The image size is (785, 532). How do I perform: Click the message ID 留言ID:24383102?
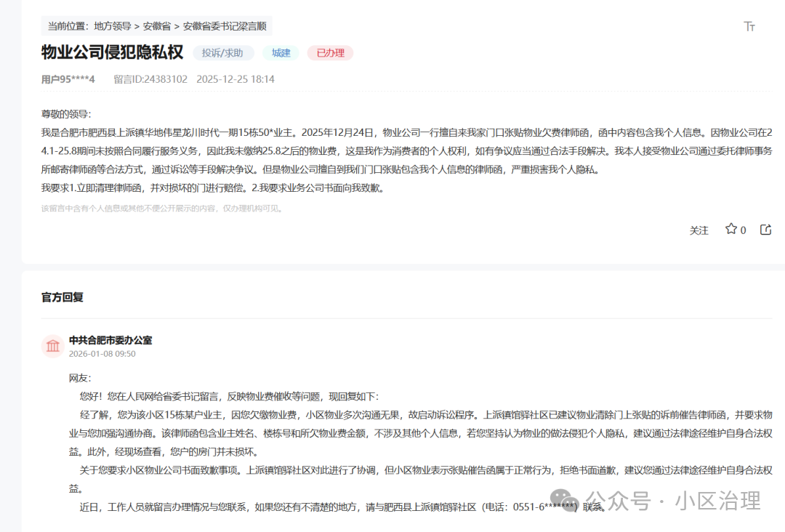[150, 79]
